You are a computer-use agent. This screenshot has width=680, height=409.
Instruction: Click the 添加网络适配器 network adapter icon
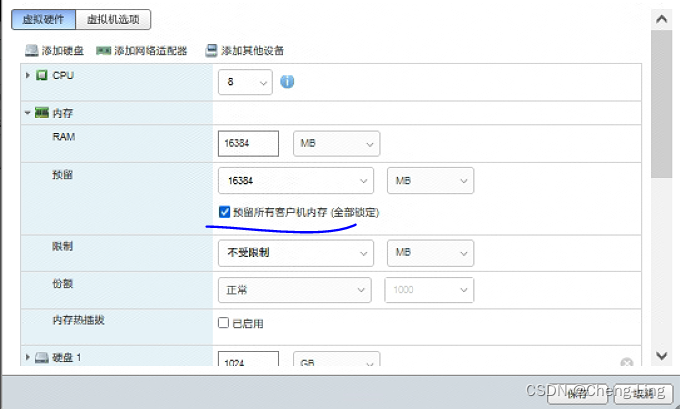pyautogui.click(x=104, y=51)
